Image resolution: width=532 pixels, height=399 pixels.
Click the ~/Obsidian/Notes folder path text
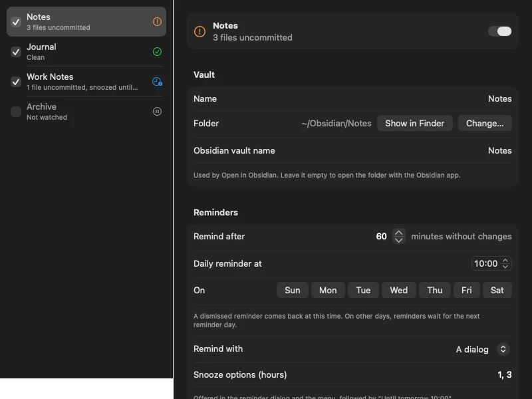(336, 124)
